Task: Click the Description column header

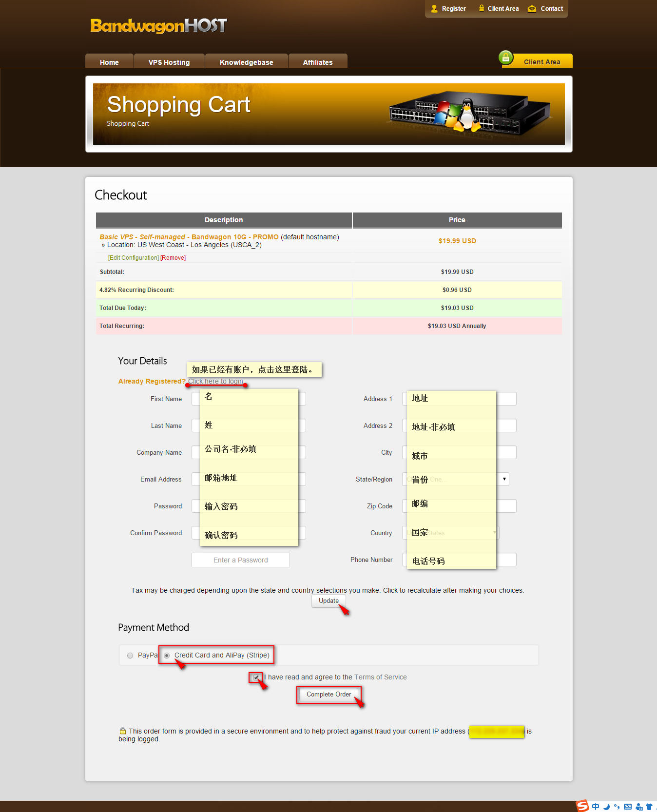Action: point(224,220)
